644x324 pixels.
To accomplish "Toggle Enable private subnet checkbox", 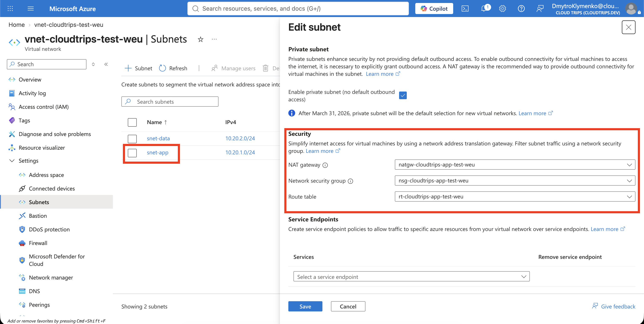I will [403, 95].
